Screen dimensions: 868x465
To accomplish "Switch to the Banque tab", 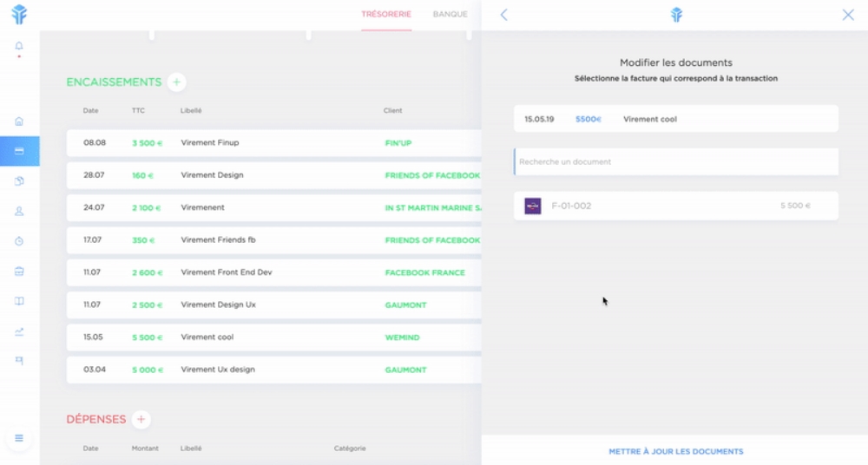I will (x=450, y=14).
